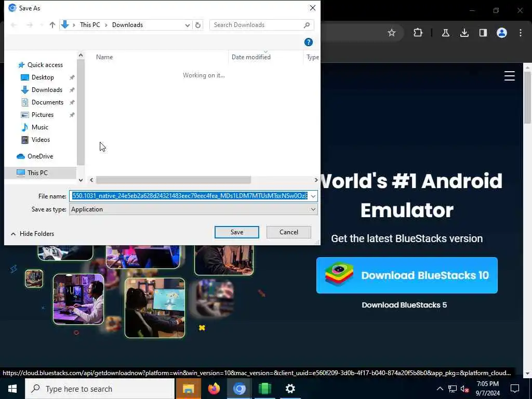
Task: Sort by Date modified column header
Action: [251, 57]
